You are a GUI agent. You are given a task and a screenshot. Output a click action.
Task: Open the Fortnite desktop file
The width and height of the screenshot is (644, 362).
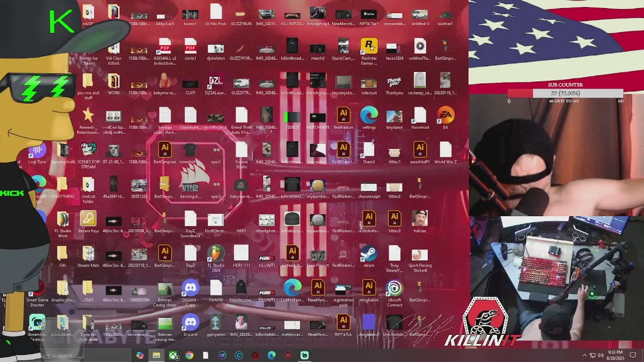(x=216, y=288)
